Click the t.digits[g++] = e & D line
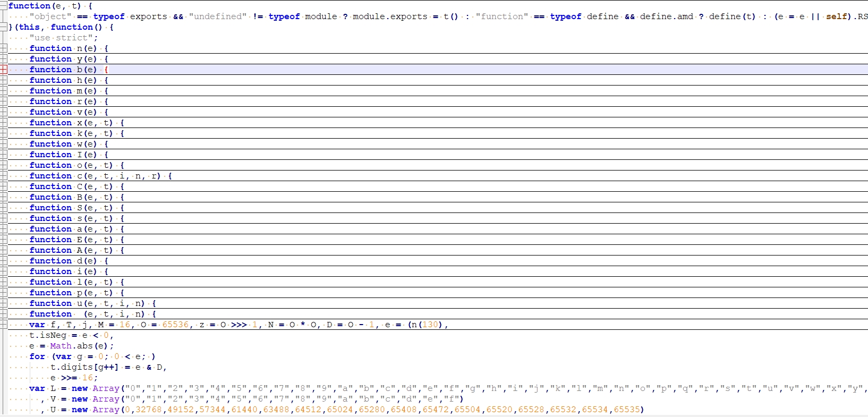This screenshot has height=417, width=868. tap(109, 367)
